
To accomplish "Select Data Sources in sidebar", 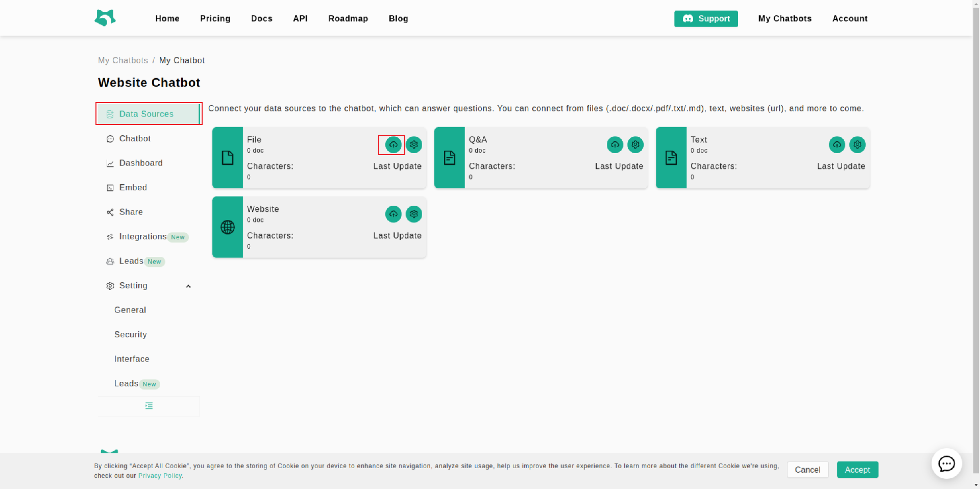I will point(148,114).
